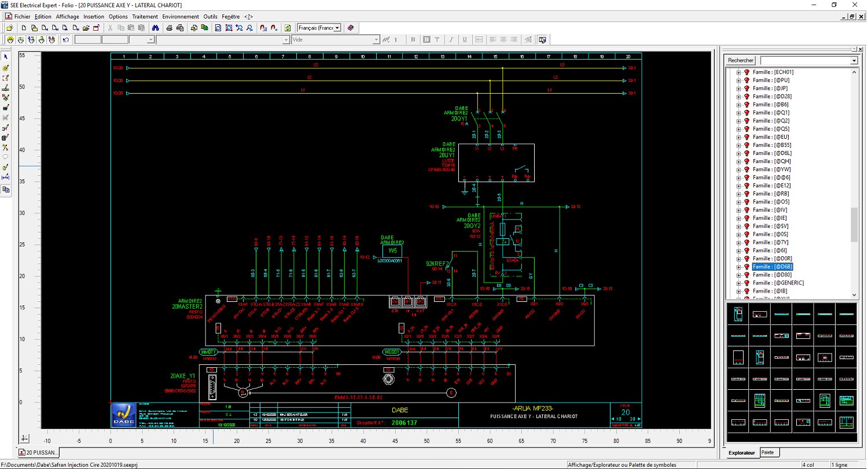Click the purple book icon
Screen dimensions: 868x469
tap(350, 28)
